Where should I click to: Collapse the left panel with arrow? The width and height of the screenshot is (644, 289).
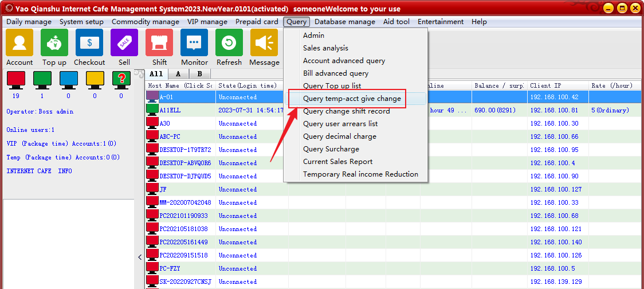(140, 257)
